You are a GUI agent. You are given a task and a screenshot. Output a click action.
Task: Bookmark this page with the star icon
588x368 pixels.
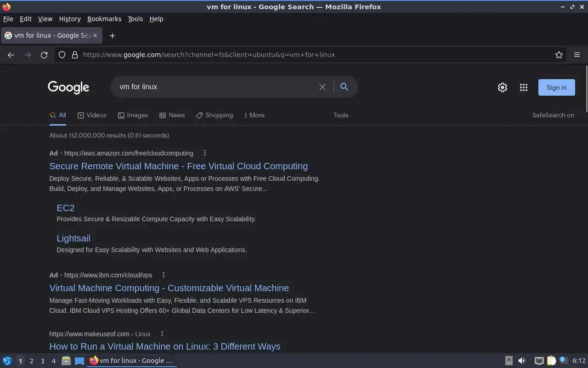click(559, 55)
